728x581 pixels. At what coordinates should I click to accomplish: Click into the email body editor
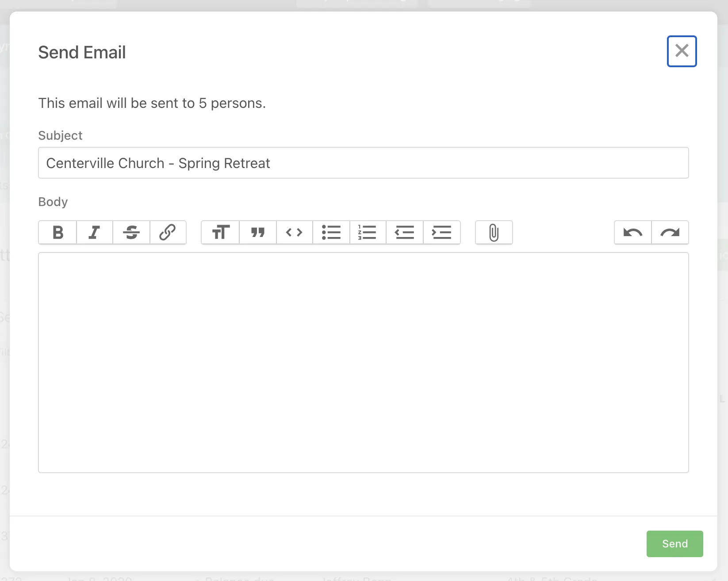click(x=363, y=362)
